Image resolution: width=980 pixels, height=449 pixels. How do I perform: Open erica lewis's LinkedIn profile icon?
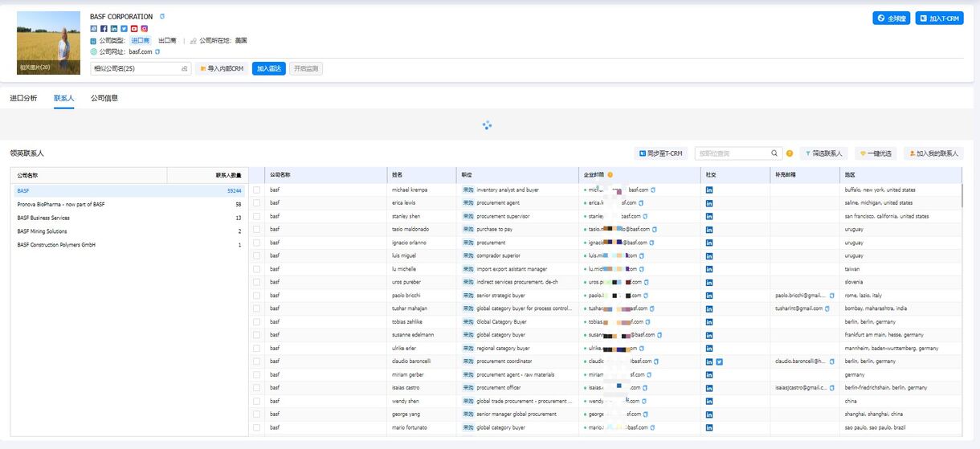(x=709, y=203)
